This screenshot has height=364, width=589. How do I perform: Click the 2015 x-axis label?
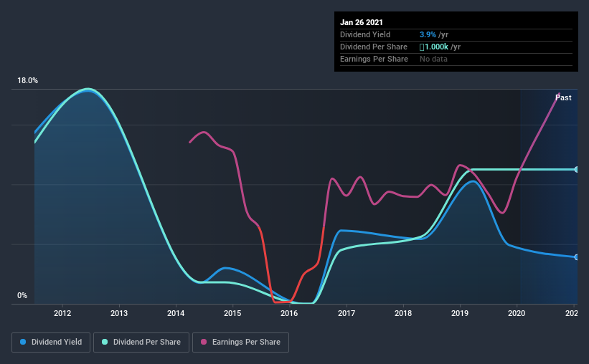[x=232, y=313]
